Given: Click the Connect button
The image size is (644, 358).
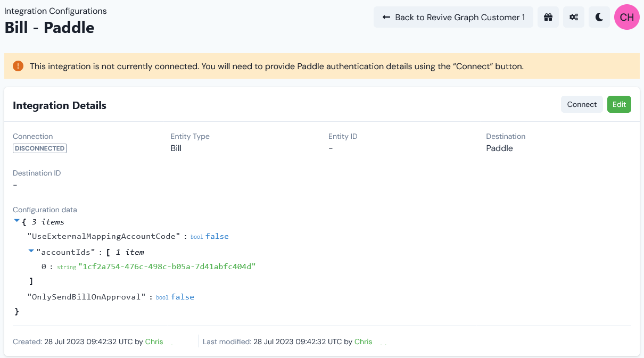Looking at the screenshot, I should point(582,104).
